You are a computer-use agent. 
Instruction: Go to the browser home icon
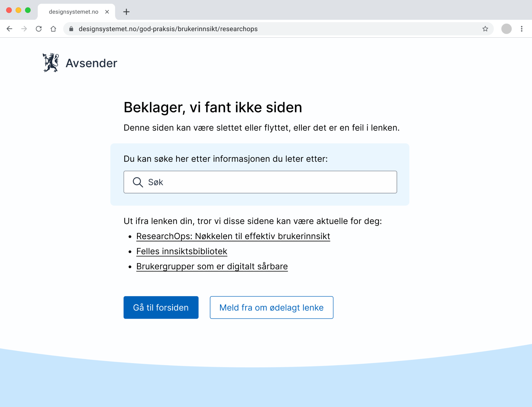click(53, 29)
